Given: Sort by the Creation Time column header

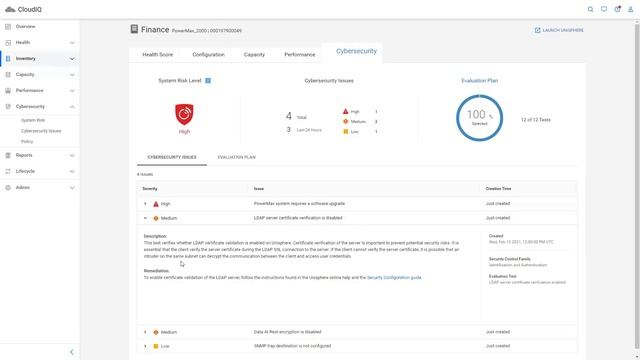Looking at the screenshot, I should click(x=498, y=189).
